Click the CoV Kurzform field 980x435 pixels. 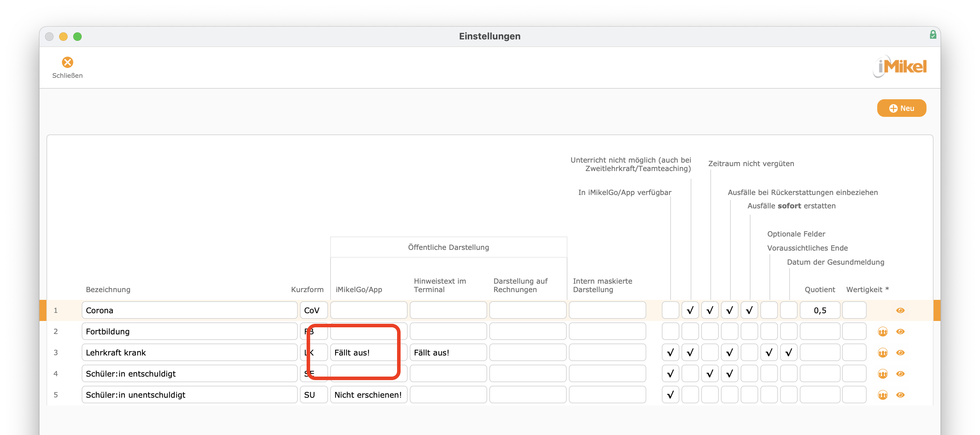[x=314, y=310]
